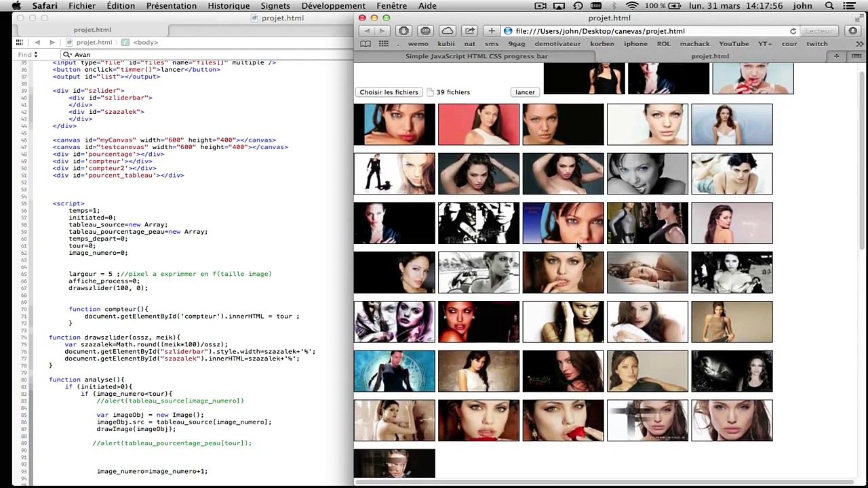Click the Adblock Plus toolbar icon
Screen dimensions: 868x488
coord(425,31)
